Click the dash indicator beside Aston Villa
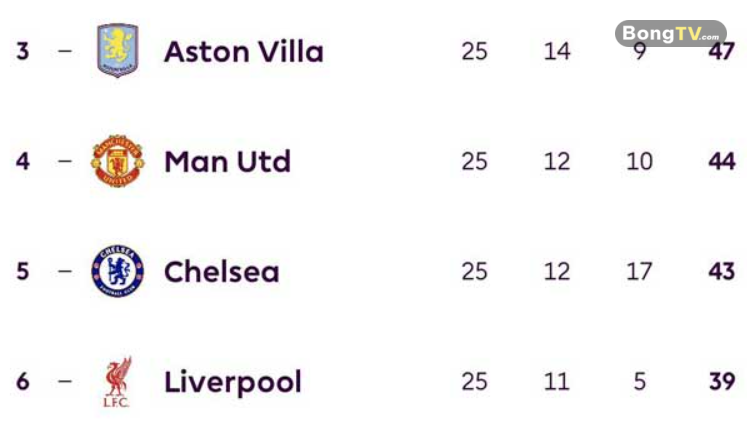The image size is (747, 431). pyautogui.click(x=65, y=51)
